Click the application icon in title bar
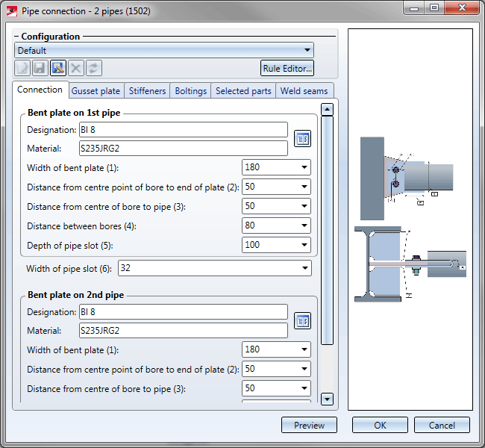The width and height of the screenshot is (485, 448). pos(12,10)
